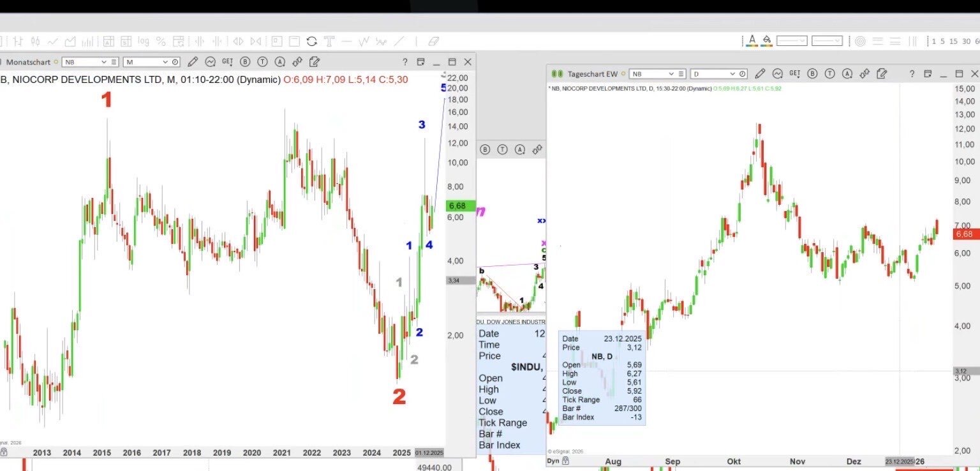The width and height of the screenshot is (980, 471).
Task: Click the pencil icon in Monatschart window
Action: click(x=193, y=62)
